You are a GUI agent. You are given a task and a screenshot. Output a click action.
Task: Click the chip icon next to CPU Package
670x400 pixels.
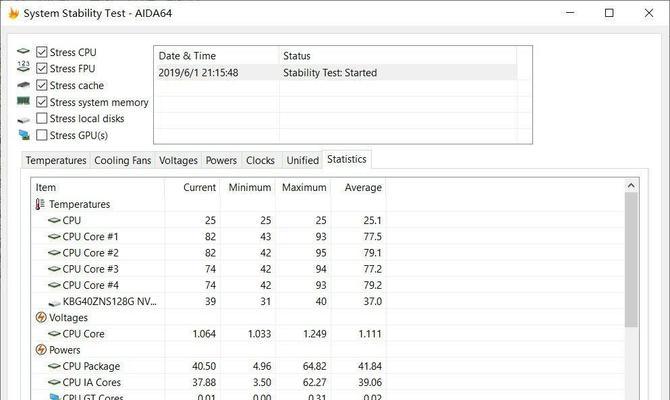[54, 366]
